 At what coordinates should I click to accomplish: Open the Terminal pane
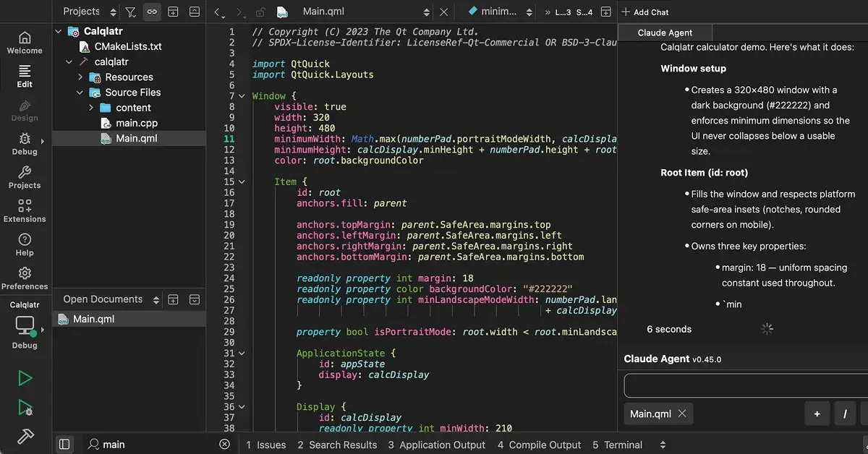coord(618,445)
